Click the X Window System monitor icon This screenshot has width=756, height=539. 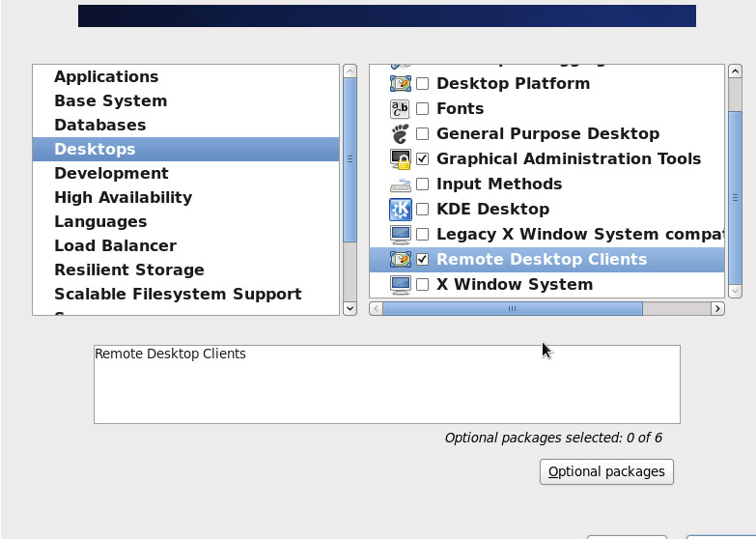[x=400, y=284]
